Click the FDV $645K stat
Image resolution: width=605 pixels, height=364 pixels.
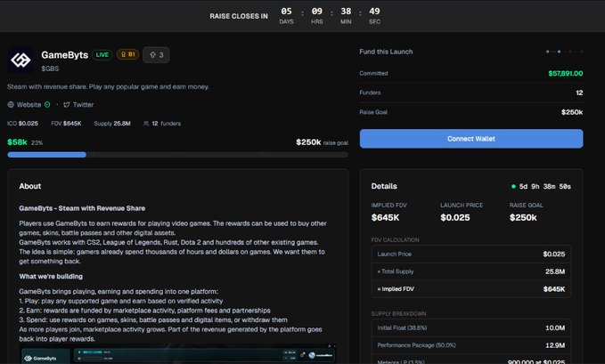pos(66,124)
